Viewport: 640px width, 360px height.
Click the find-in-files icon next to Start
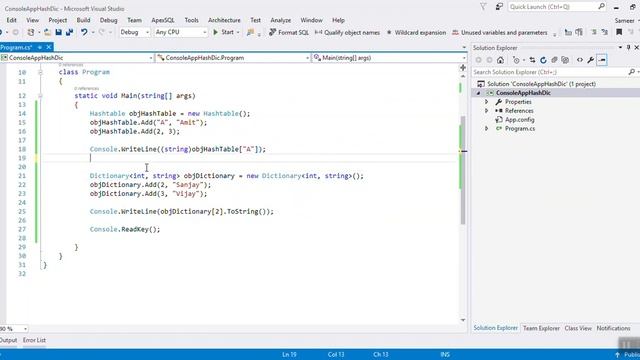251,32
